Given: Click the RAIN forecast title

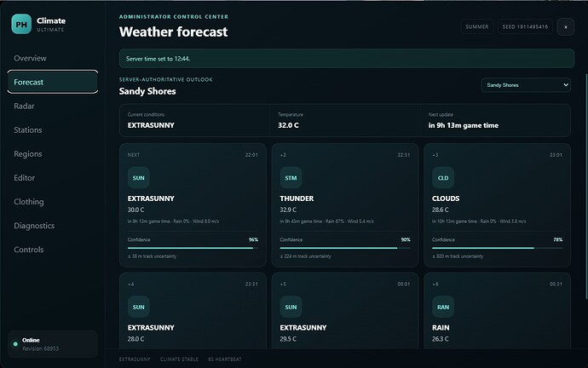Looking at the screenshot, I should [441, 327].
